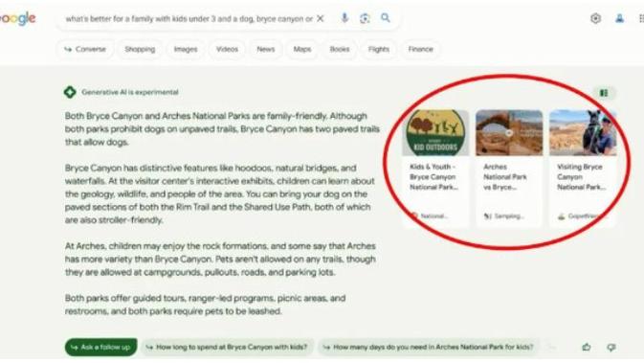Open the settings gear icon
644x363 pixels.
point(595,18)
